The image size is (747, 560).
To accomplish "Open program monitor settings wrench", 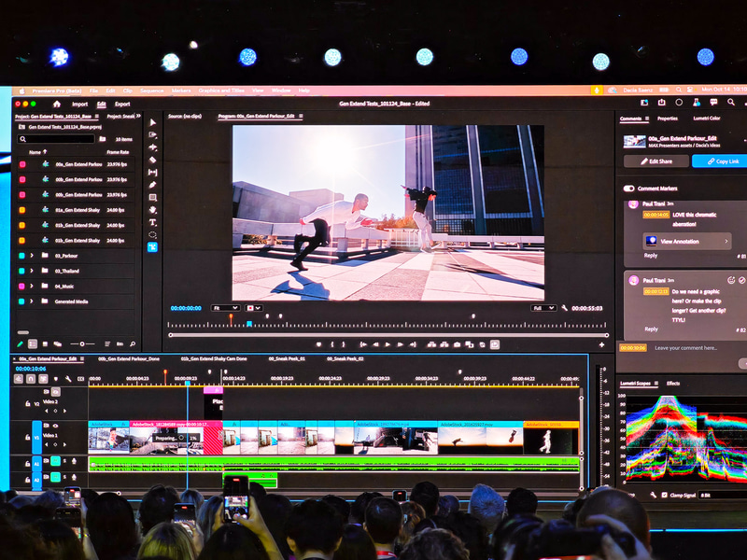I will 565,308.
